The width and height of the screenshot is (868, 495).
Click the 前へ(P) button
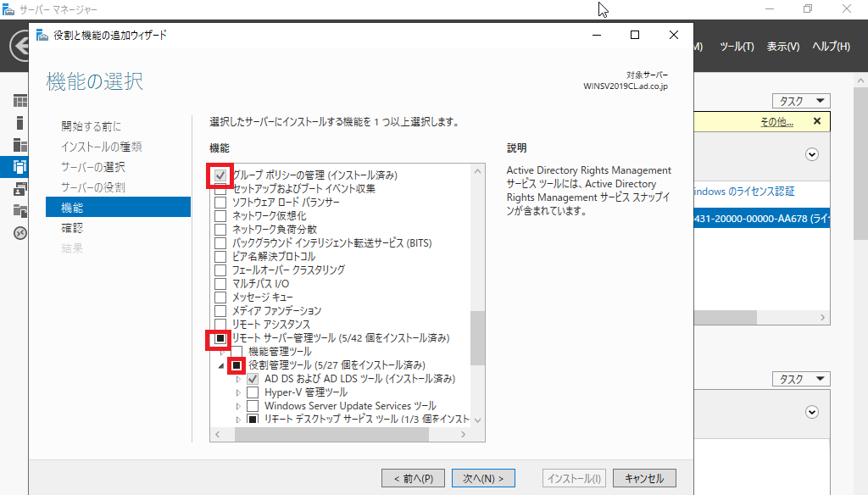pyautogui.click(x=413, y=478)
